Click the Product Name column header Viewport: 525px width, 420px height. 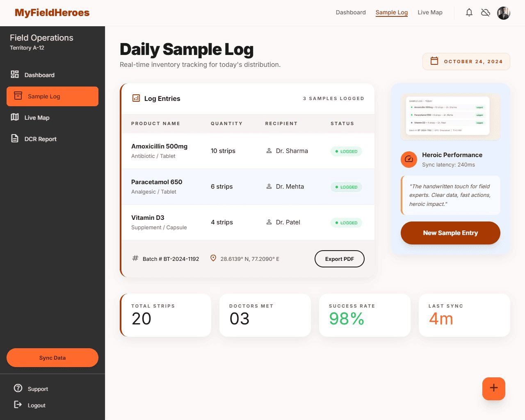[x=155, y=123]
